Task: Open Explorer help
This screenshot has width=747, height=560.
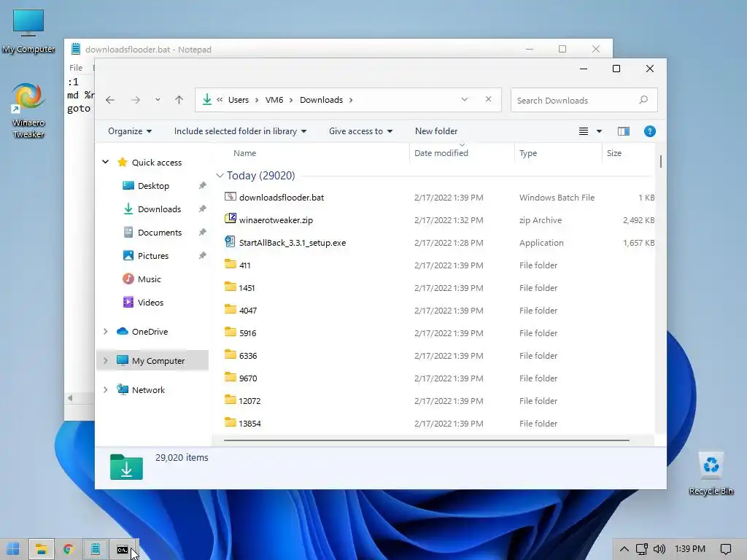Action: [x=650, y=131]
